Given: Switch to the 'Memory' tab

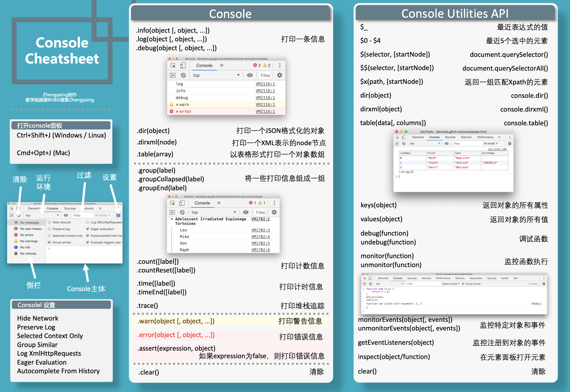Looking at the screenshot, I should point(460,278).
